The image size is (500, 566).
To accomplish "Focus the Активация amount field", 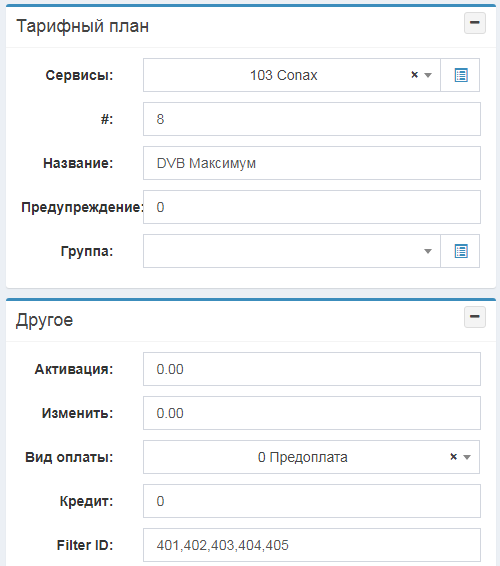I will (312, 369).
